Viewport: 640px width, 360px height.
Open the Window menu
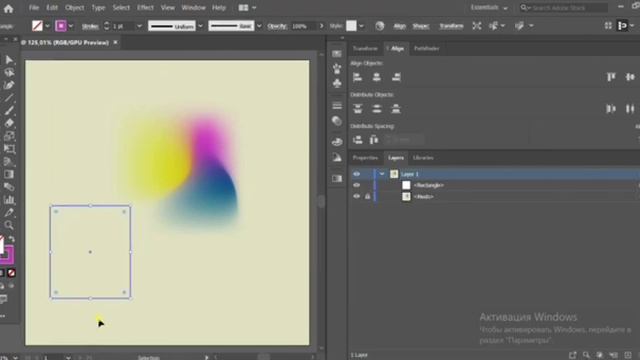point(193,8)
